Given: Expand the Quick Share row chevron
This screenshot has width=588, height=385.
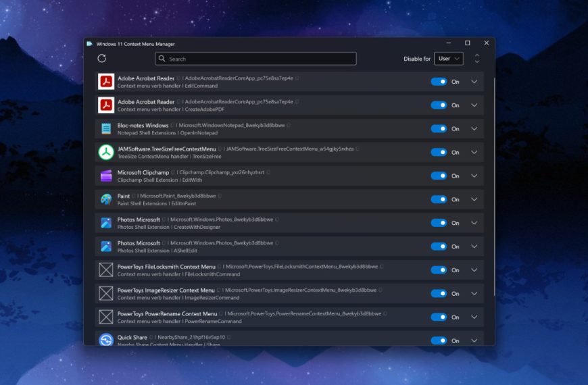Looking at the screenshot, I should [474, 340].
